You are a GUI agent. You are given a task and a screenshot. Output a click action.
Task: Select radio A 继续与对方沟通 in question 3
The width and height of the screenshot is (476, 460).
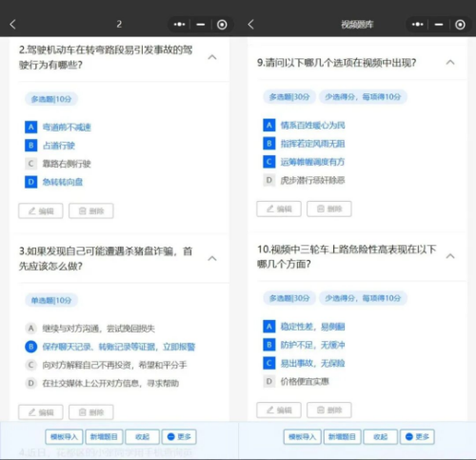(x=31, y=329)
